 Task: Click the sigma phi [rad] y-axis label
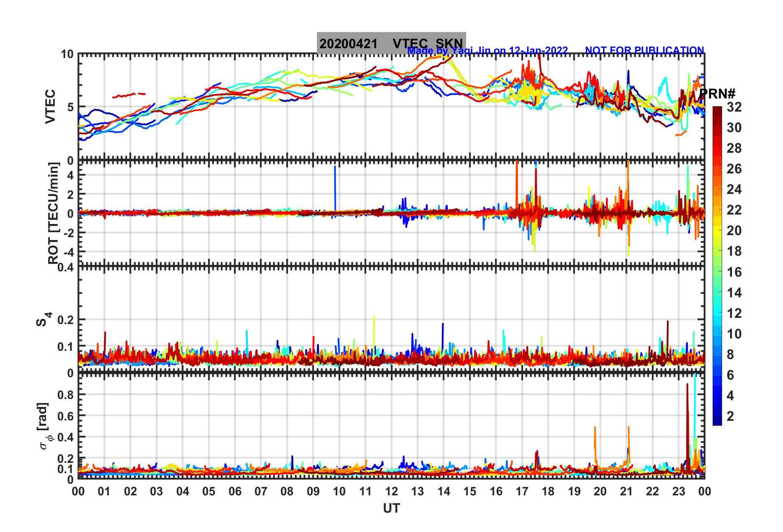[44, 426]
